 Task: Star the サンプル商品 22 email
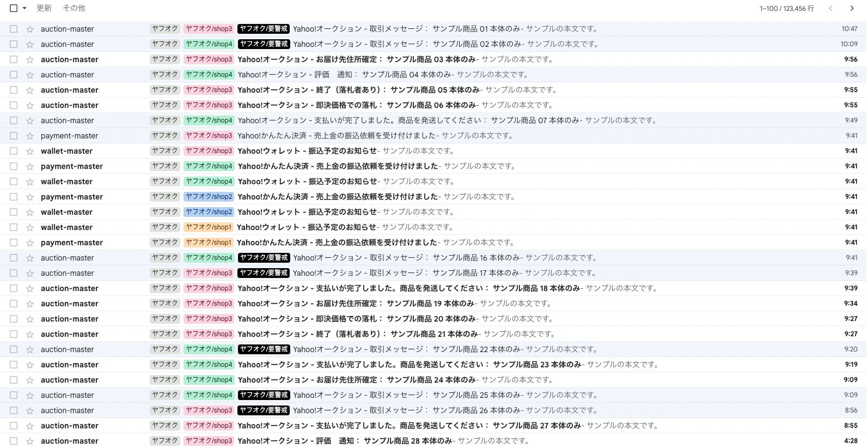click(x=30, y=349)
